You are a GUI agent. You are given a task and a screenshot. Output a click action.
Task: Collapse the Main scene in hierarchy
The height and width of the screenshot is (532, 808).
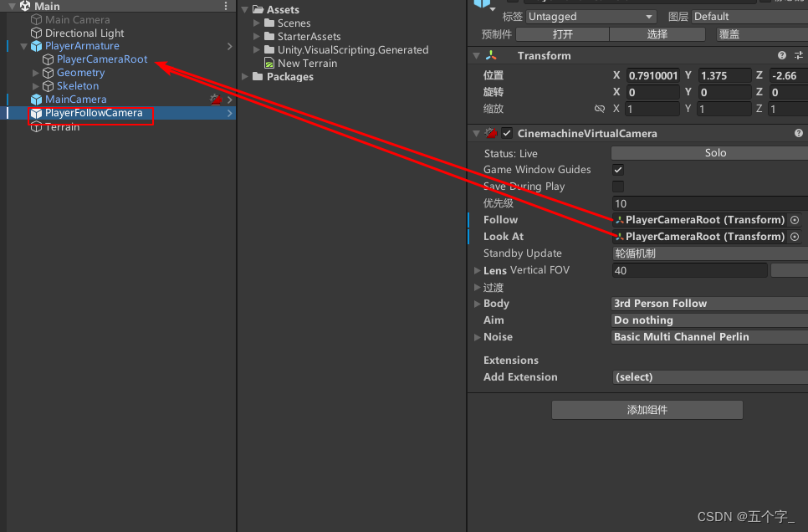(x=12, y=6)
